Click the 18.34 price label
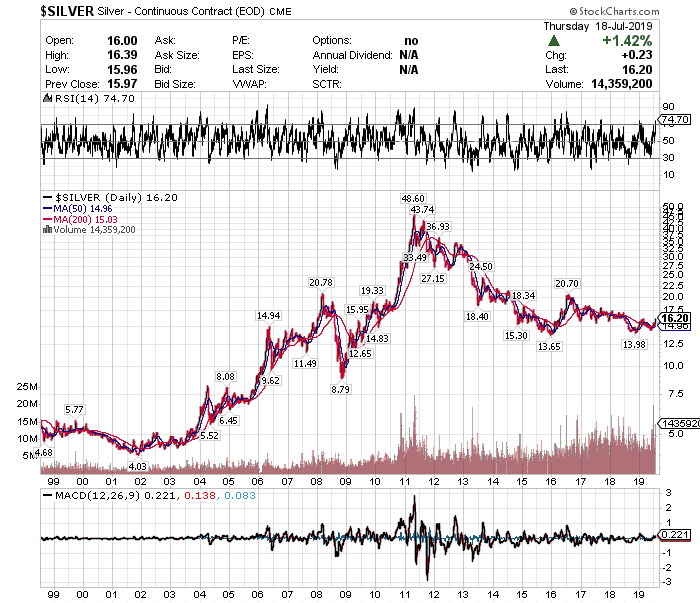The image size is (700, 603). point(524,295)
